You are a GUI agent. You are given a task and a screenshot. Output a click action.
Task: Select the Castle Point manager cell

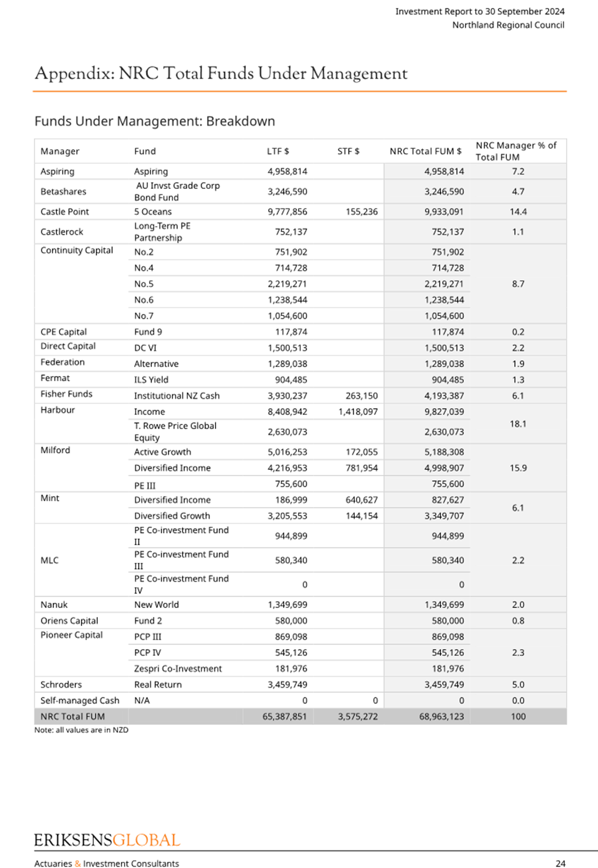pos(64,212)
